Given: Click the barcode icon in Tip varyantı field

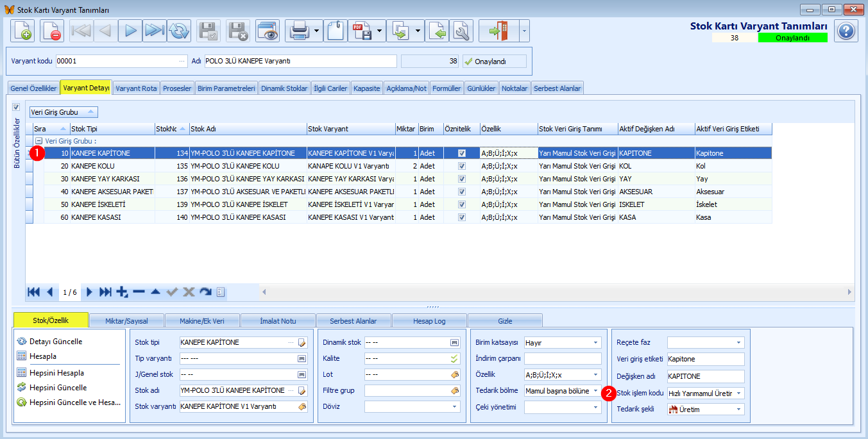Looking at the screenshot, I should (302, 358).
